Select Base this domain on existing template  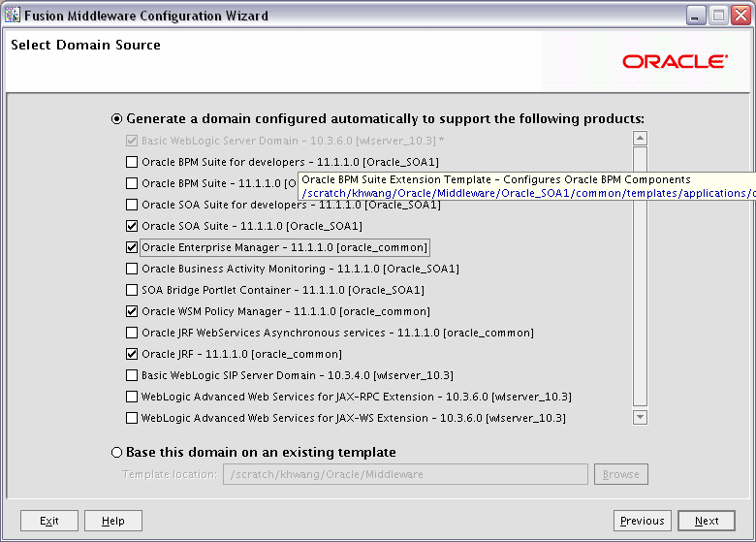pyautogui.click(x=116, y=452)
